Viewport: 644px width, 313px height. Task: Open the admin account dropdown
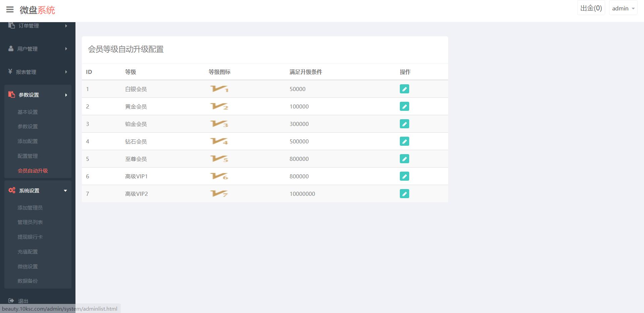click(x=623, y=8)
